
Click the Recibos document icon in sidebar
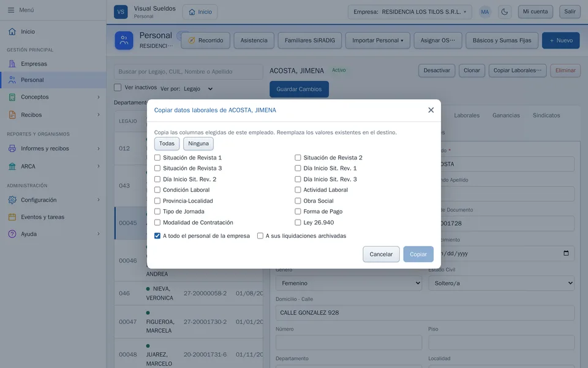(12, 115)
